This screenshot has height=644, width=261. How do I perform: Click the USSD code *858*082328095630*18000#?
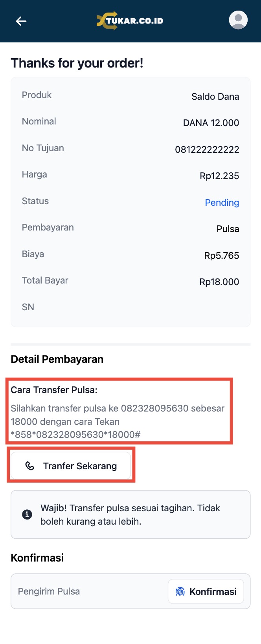pos(75,435)
